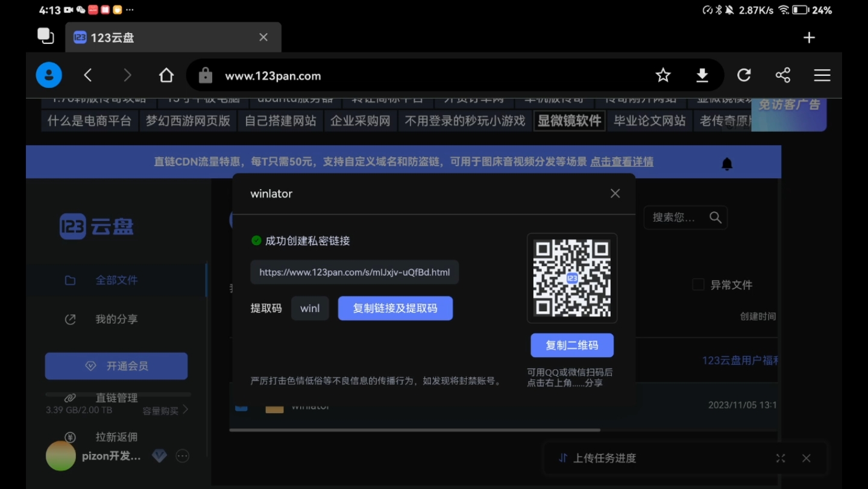Open the 自己搭建网站 ad link
Viewport: 868px width, 489px height.
280,121
